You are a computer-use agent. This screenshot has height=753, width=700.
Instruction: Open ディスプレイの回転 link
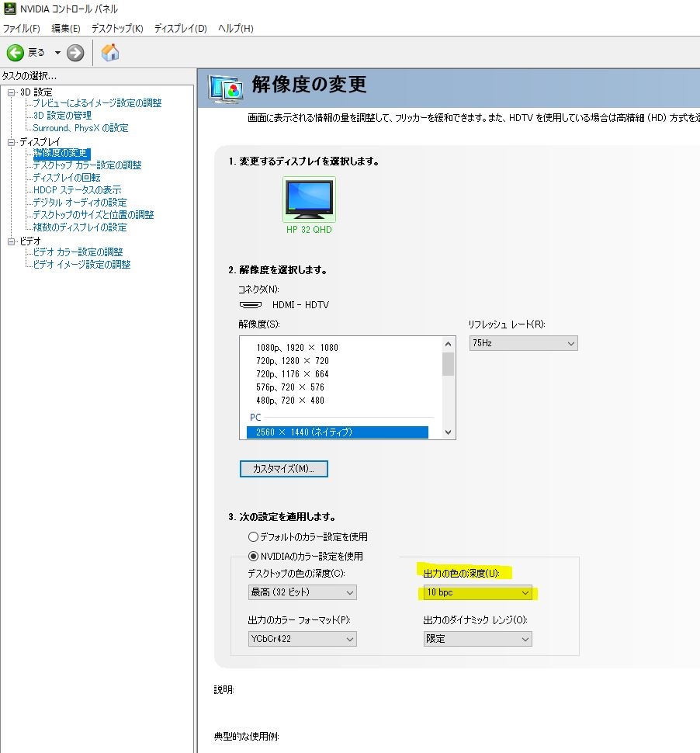pos(66,178)
